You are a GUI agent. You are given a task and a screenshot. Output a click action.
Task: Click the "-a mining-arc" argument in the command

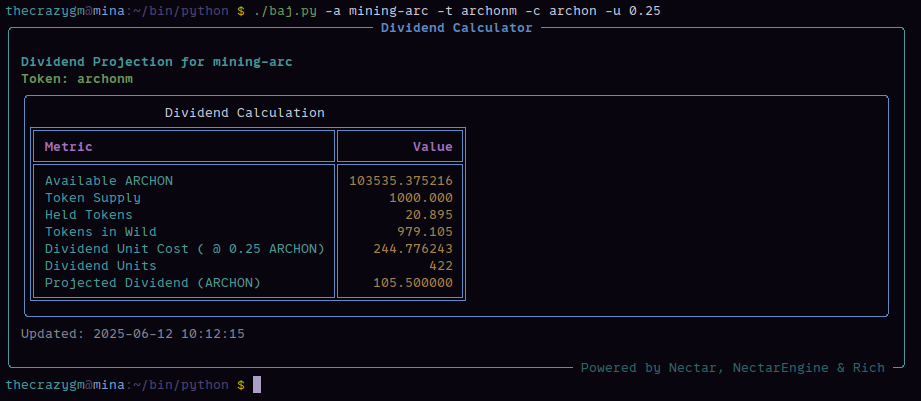[377, 11]
